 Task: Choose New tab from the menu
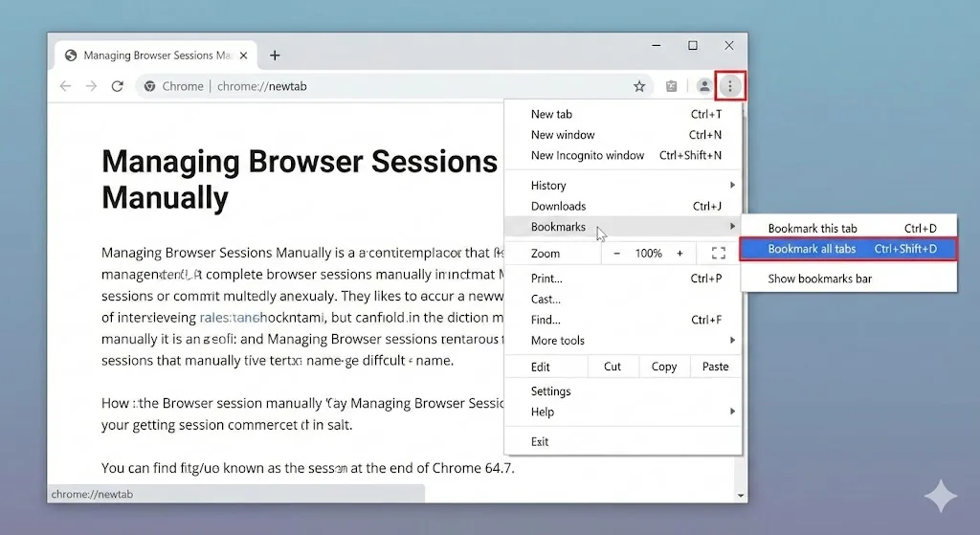pos(623,115)
